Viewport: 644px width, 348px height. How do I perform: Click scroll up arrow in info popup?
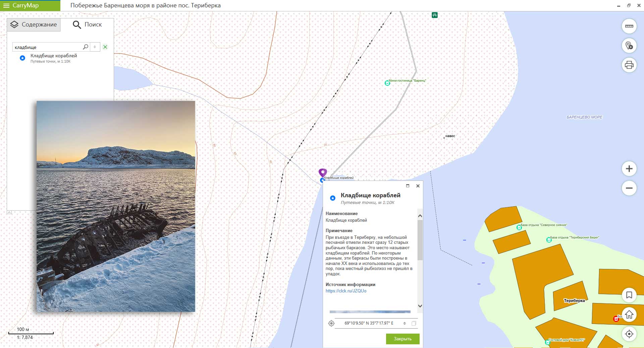(420, 216)
